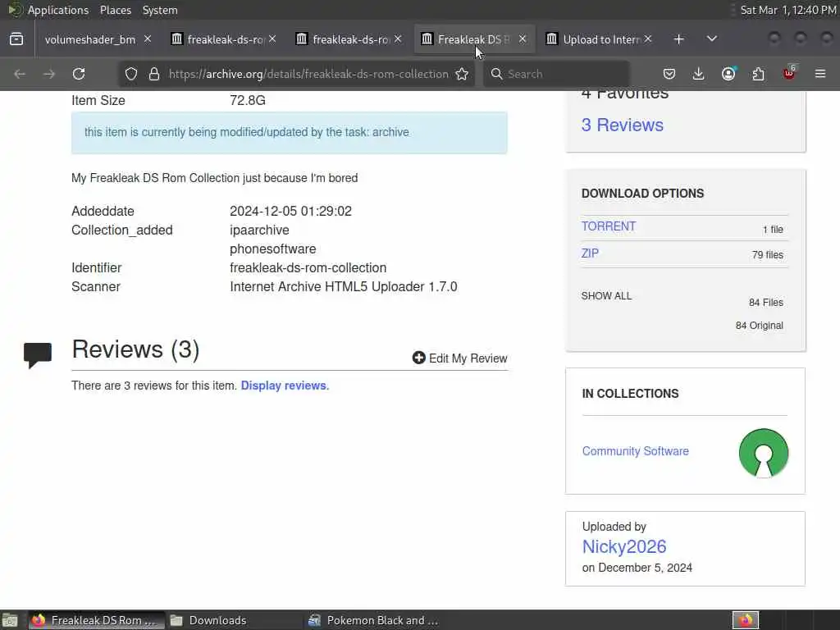This screenshot has width=840, height=630.
Task: Open Community Software collection link
Action: click(636, 451)
